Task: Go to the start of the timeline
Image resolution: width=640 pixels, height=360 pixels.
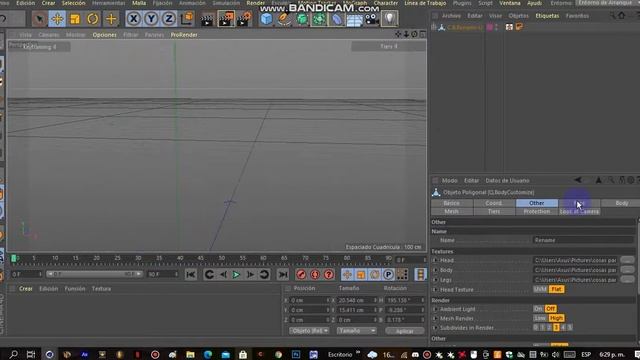Action: point(191,274)
